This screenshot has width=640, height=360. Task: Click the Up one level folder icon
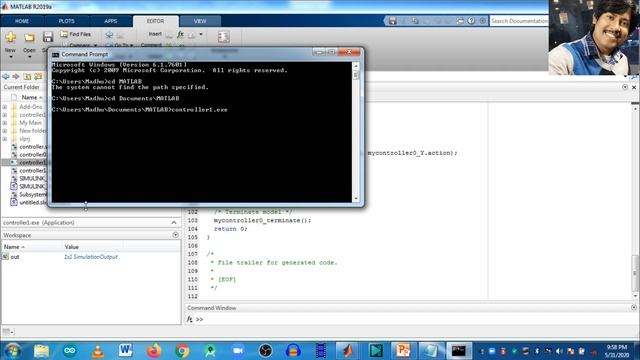tap(27, 76)
